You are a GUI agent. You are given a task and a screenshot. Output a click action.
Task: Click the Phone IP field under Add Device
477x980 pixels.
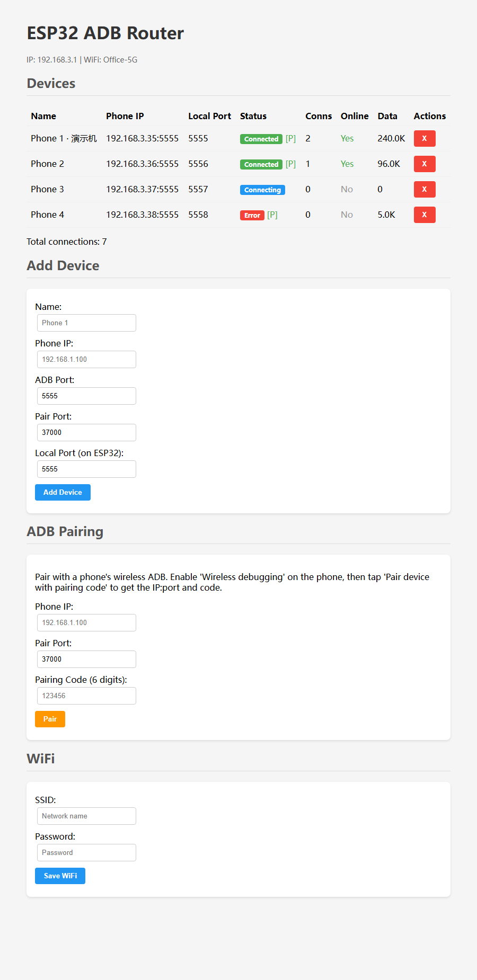click(x=86, y=359)
